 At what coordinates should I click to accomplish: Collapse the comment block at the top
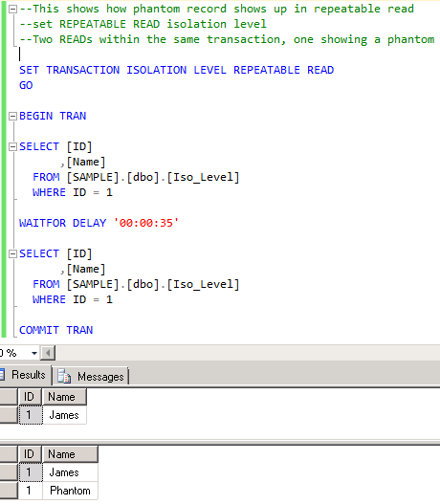(x=12, y=10)
